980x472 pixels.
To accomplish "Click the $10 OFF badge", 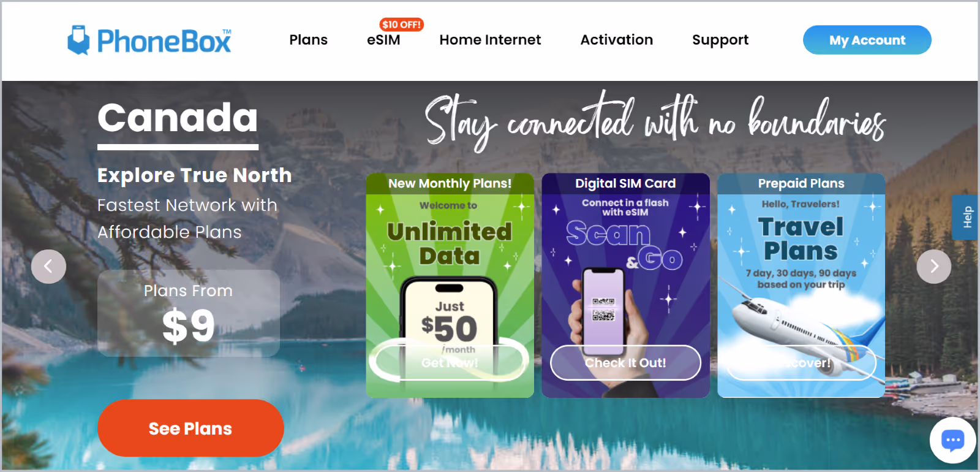I will [x=402, y=25].
